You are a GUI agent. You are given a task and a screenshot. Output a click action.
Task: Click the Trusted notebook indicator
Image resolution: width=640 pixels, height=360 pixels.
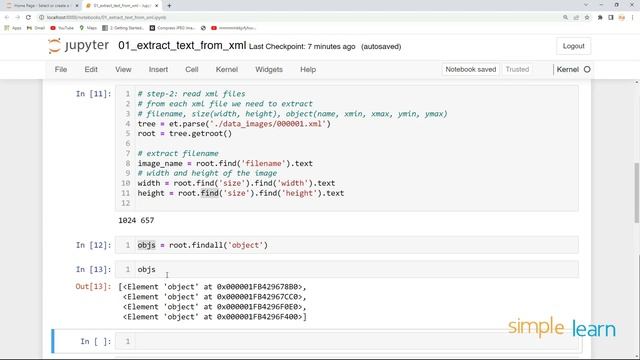click(517, 69)
